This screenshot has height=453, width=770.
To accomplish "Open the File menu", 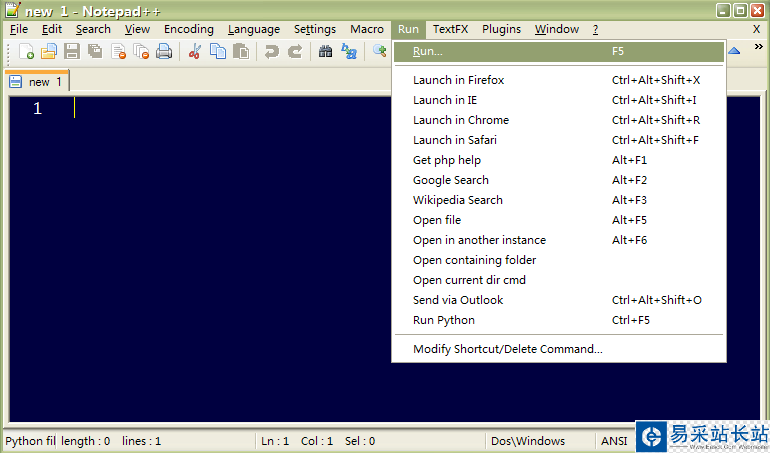I will point(19,29).
